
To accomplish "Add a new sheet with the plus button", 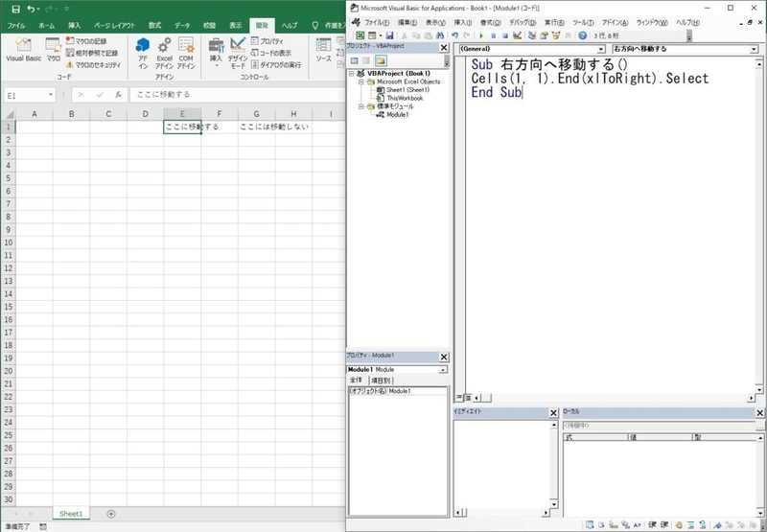I will point(111,514).
